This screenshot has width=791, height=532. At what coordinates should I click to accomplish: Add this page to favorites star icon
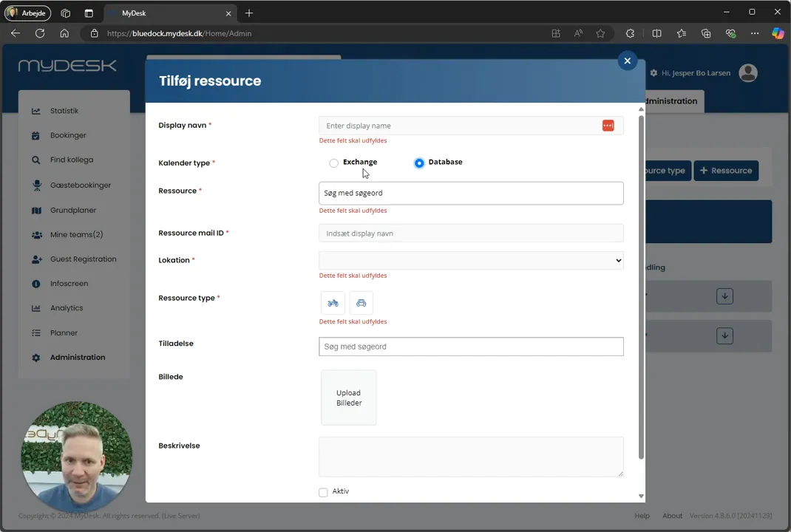tap(600, 33)
